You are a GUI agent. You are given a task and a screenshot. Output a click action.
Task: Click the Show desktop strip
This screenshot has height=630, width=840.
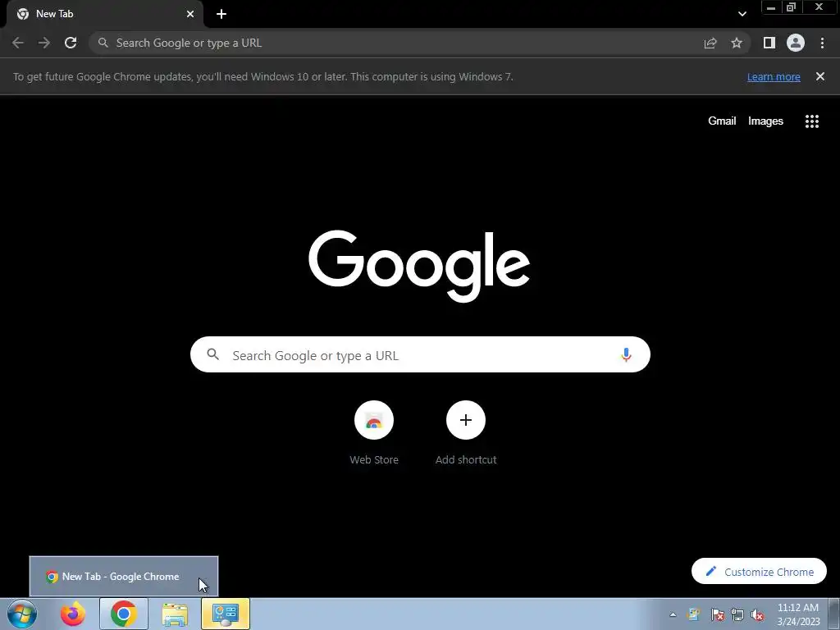pyautogui.click(x=834, y=614)
